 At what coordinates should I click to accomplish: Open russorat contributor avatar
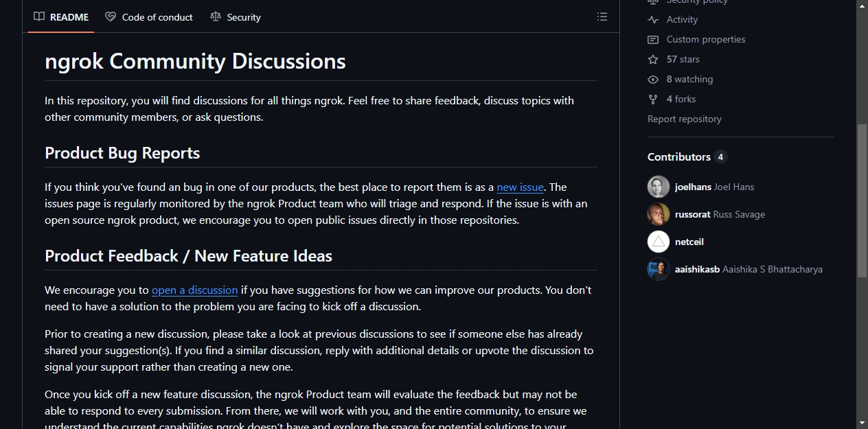coord(659,214)
